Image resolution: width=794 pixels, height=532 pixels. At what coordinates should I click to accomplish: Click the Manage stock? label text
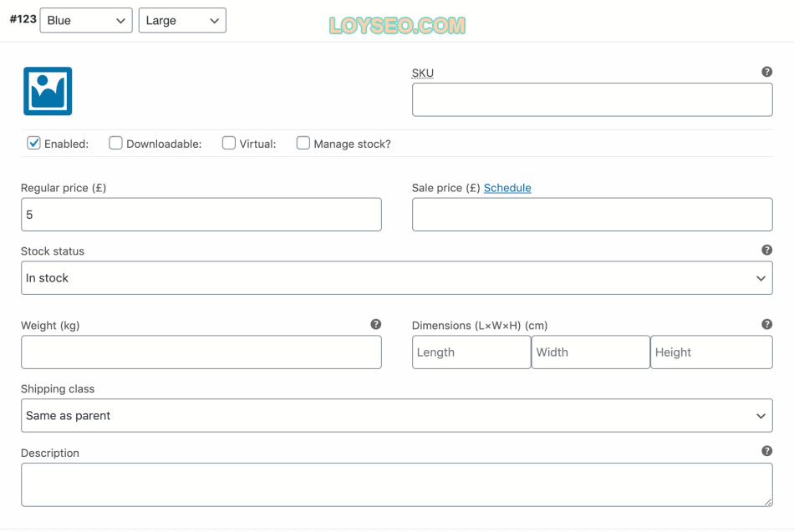point(353,144)
